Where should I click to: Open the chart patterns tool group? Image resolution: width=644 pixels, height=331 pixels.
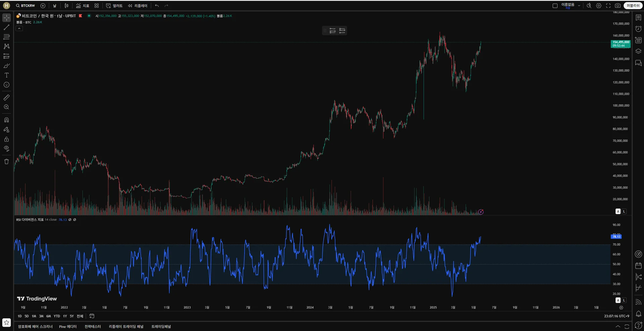click(6, 46)
